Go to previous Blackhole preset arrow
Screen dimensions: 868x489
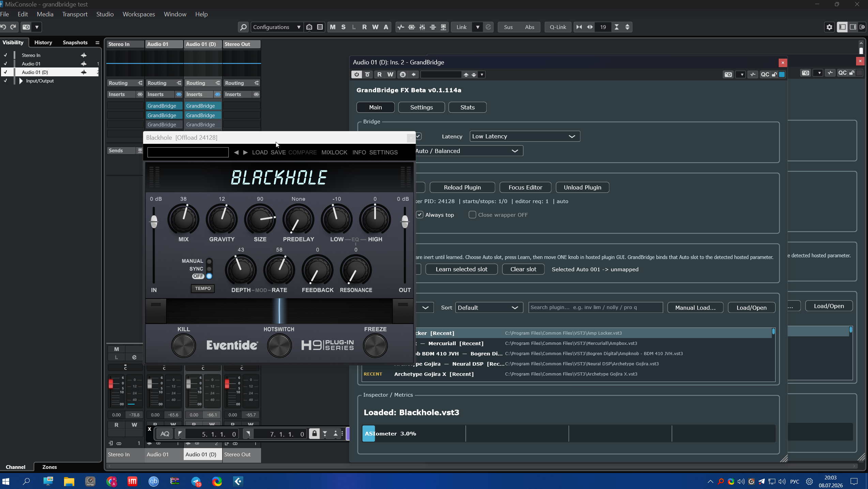(x=236, y=152)
